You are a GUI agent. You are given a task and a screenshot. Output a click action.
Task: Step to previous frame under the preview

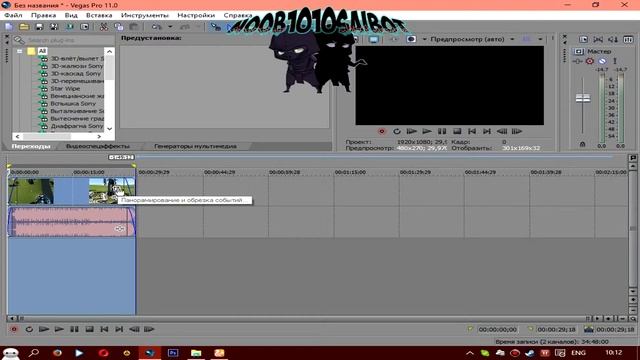(502, 131)
